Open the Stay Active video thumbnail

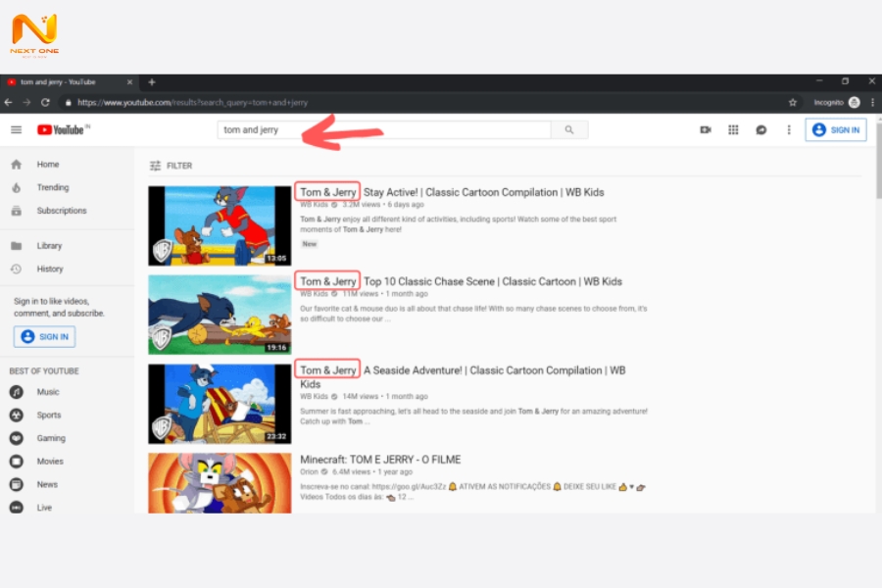point(220,225)
